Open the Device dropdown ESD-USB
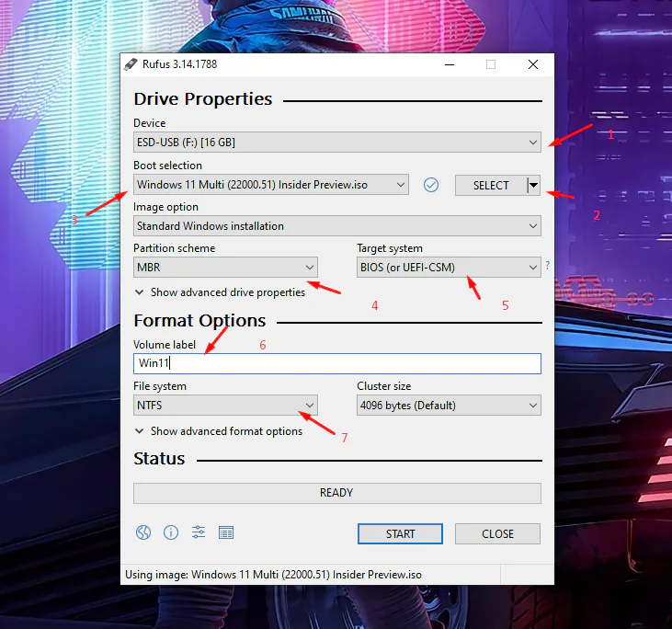672x629 pixels. pyautogui.click(x=337, y=142)
